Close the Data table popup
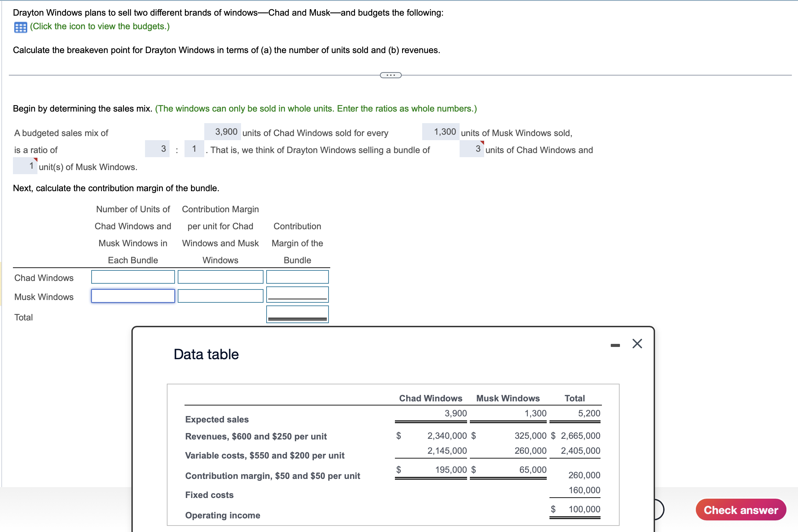The image size is (798, 532). tap(637, 344)
